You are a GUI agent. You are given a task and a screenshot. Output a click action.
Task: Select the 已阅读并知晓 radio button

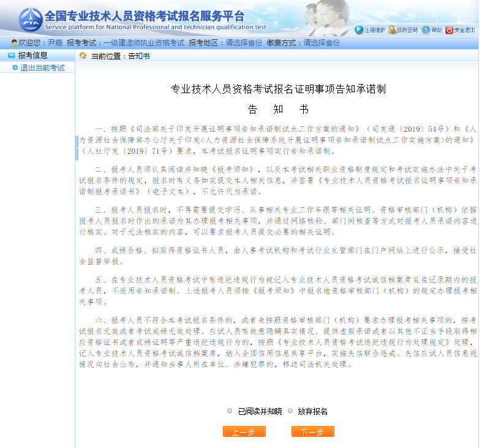[230, 411]
